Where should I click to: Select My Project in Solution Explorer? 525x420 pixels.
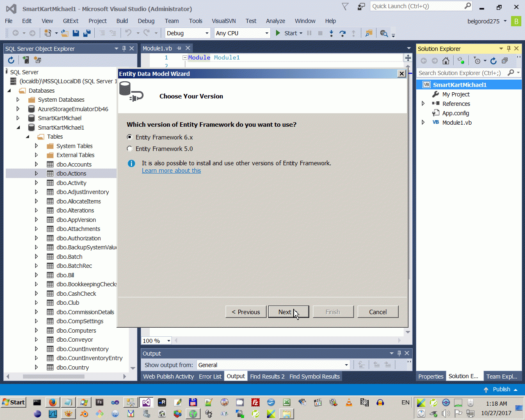(x=456, y=94)
